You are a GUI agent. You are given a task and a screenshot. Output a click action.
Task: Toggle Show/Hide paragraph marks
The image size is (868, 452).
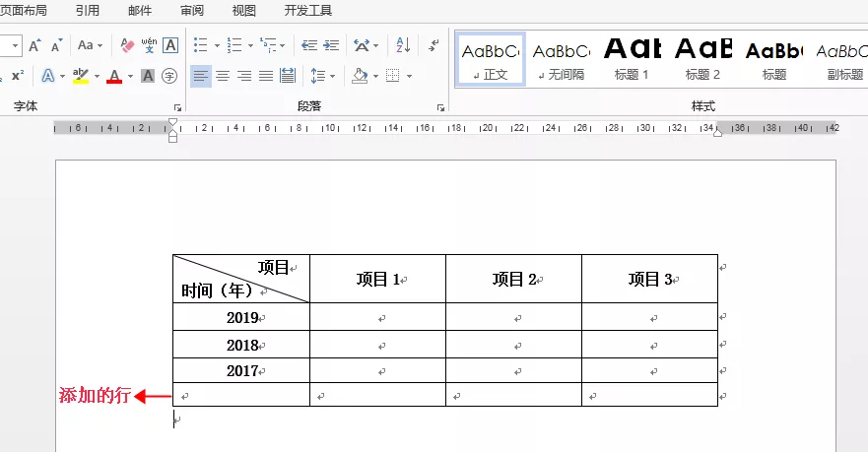434,45
